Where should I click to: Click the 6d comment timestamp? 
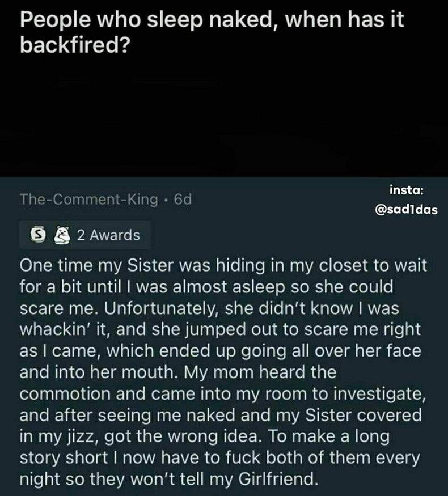[183, 200]
